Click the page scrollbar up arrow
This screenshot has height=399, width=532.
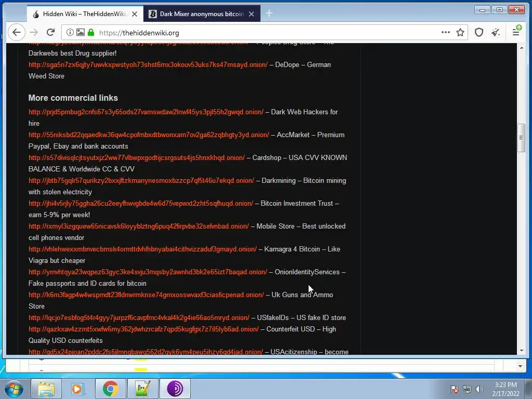521,48
